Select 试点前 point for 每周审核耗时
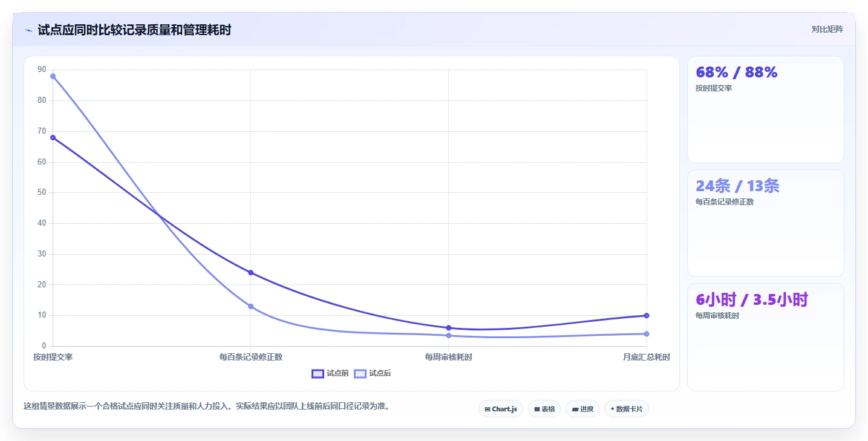This screenshot has width=868, height=441. click(448, 328)
